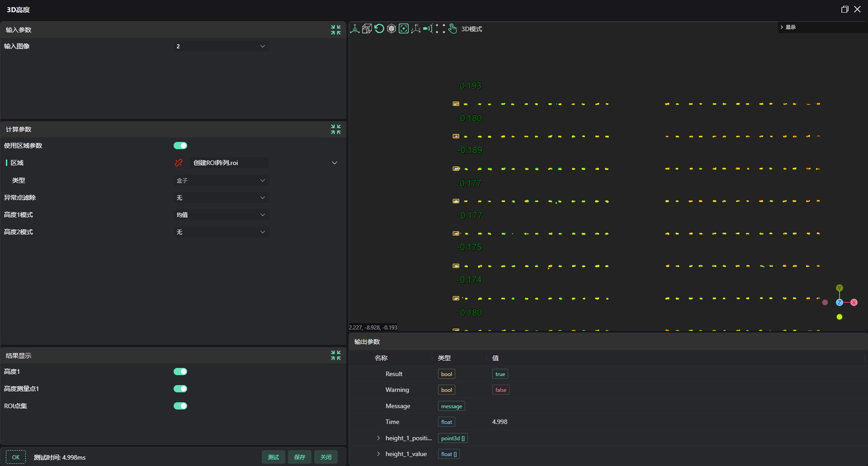Click the OK status indicator
The image size is (868, 466).
point(16,457)
